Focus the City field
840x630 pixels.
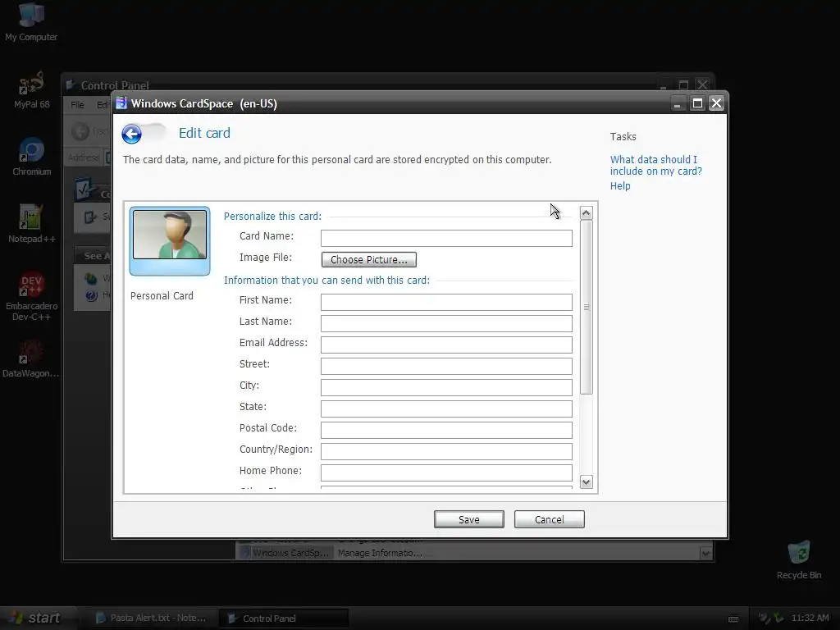(446, 387)
